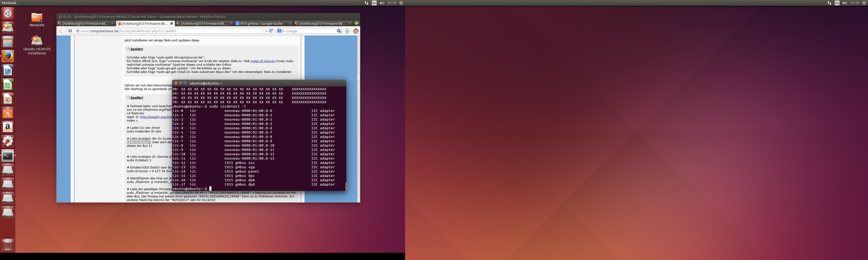868x260 pixels.
Task: Click the 'i915 gmbus panel' row in terminal
Action: click(x=254, y=172)
